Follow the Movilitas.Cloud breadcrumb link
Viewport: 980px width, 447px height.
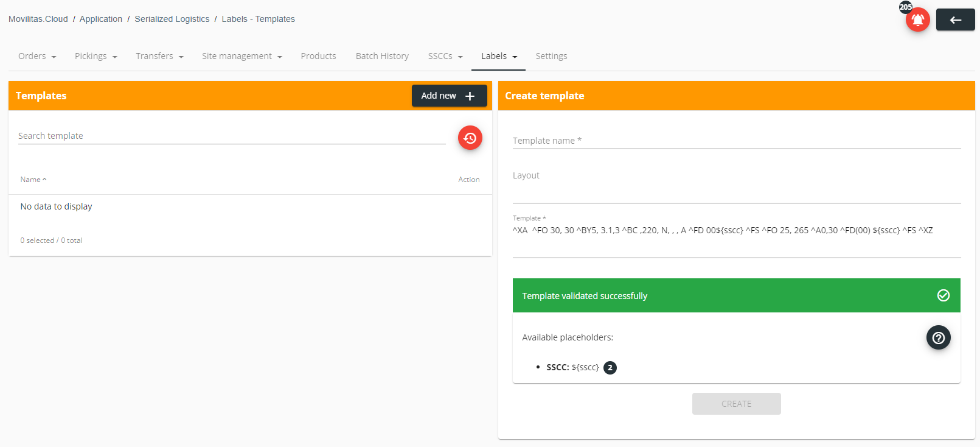(38, 19)
